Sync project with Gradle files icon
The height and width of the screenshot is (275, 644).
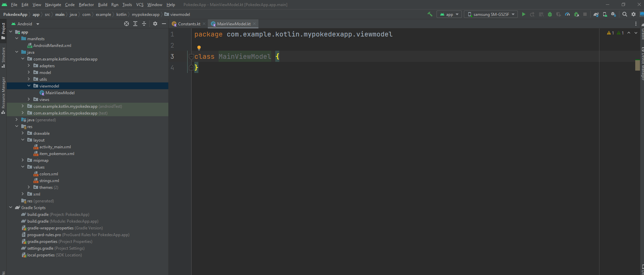tap(596, 14)
